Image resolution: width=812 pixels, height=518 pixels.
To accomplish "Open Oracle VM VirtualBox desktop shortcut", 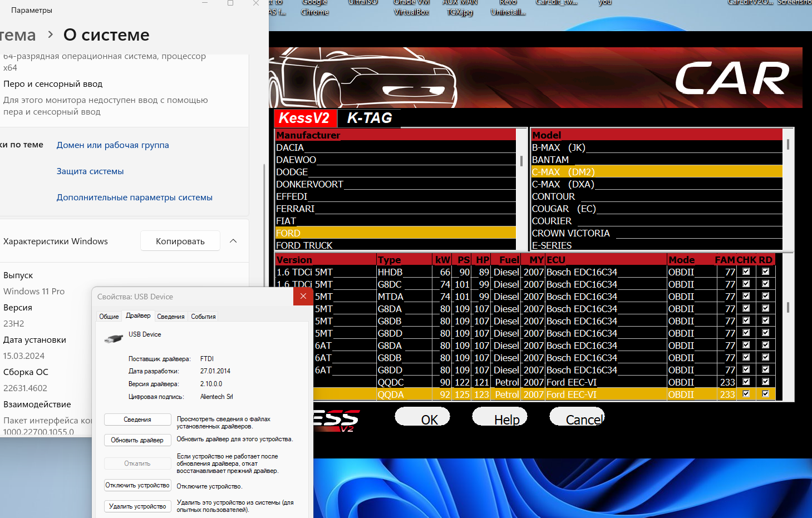I will pyautogui.click(x=411, y=8).
